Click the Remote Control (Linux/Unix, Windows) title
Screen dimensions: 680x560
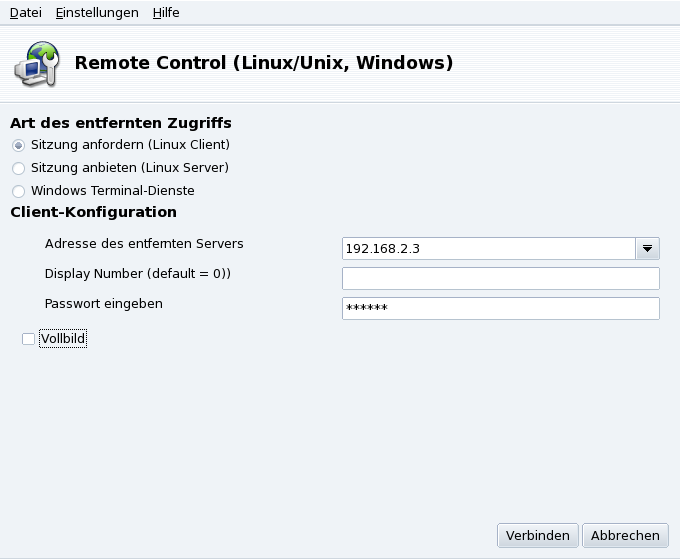pos(264,63)
